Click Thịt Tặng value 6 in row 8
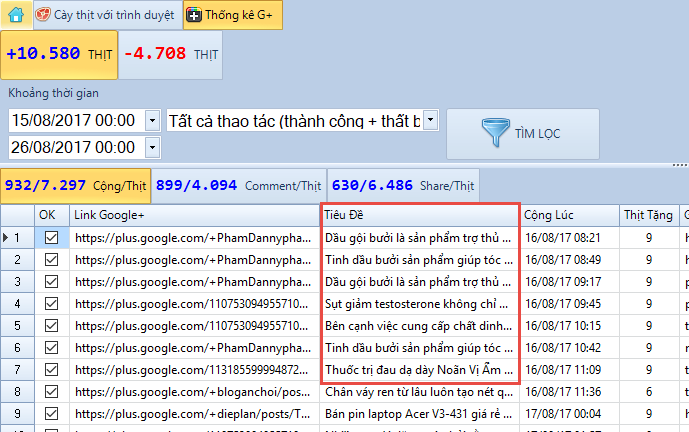 tap(649, 392)
